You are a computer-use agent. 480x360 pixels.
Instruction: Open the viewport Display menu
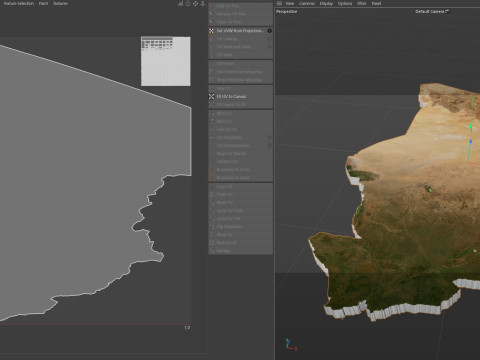pos(326,3)
